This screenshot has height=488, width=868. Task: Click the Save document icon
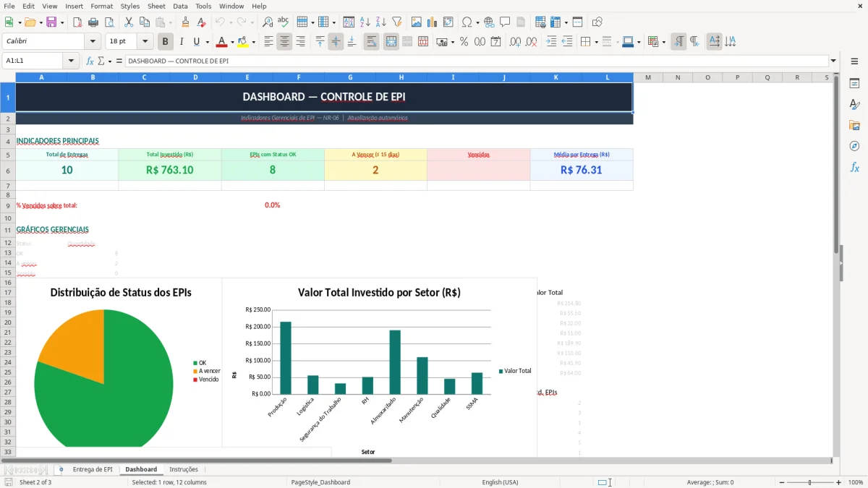[x=51, y=22]
